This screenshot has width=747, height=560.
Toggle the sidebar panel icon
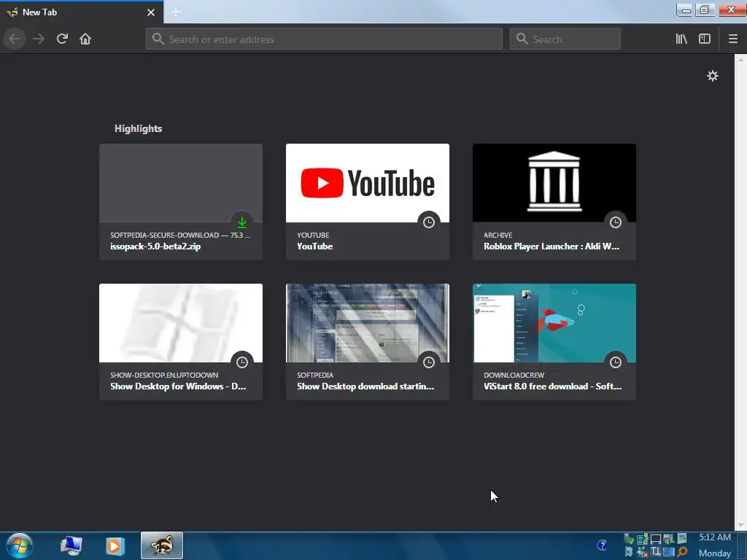pos(705,39)
